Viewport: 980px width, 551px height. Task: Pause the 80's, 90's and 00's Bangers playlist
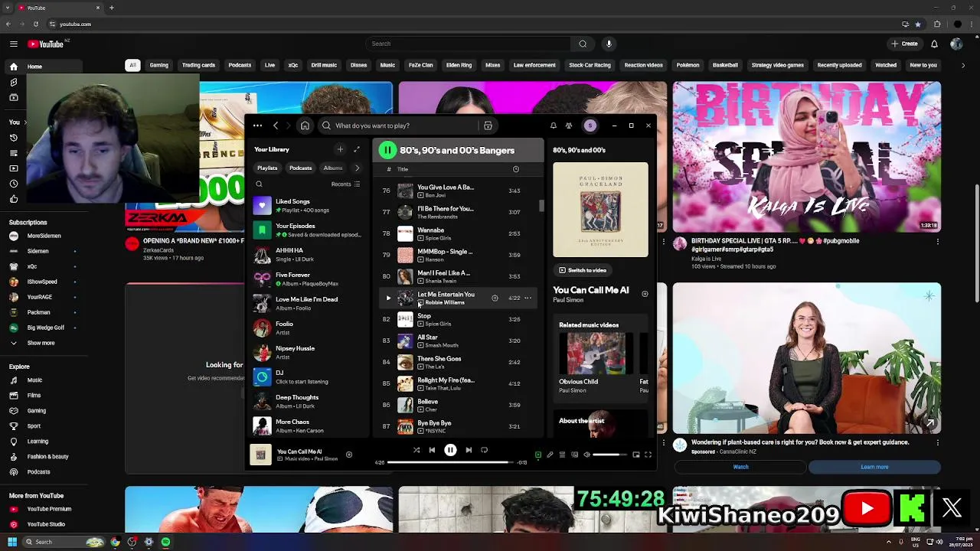387,151
